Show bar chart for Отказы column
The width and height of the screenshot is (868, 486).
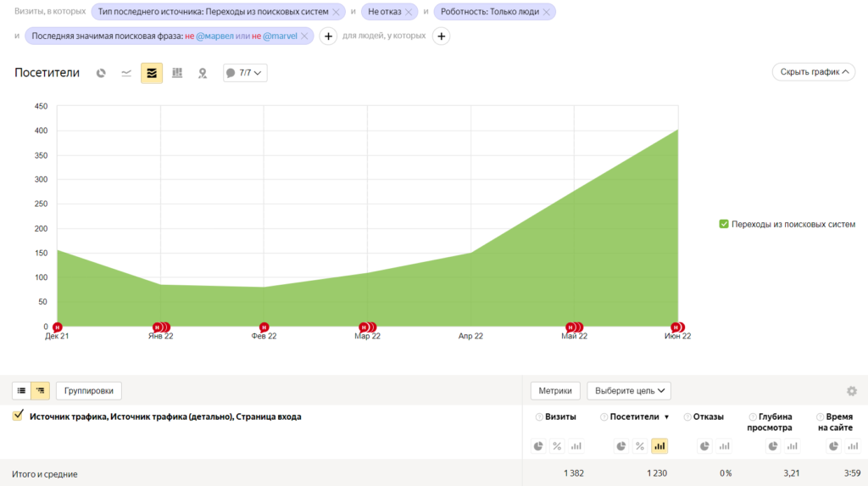pyautogui.click(x=724, y=446)
